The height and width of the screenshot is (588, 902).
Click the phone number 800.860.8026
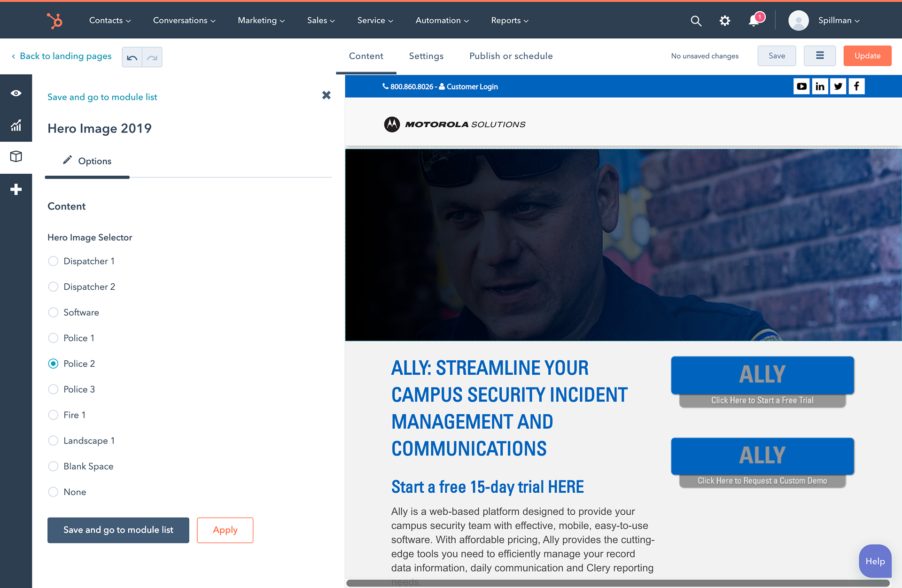412,87
